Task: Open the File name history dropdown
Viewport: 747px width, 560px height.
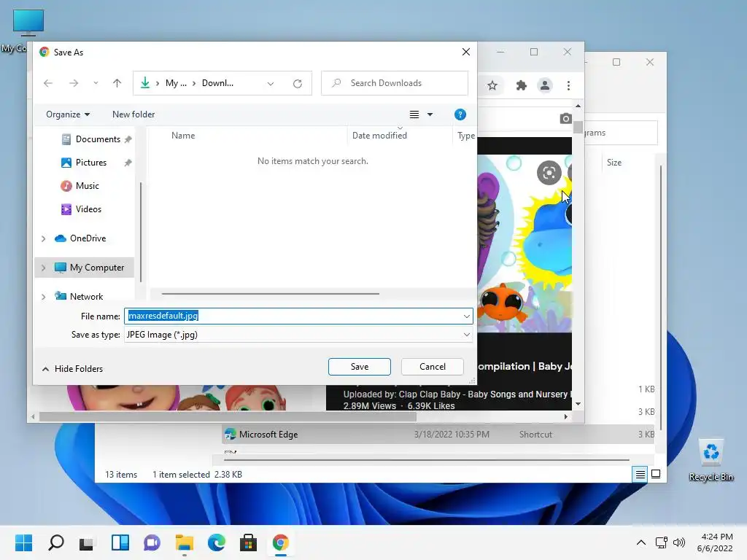Action: click(466, 316)
